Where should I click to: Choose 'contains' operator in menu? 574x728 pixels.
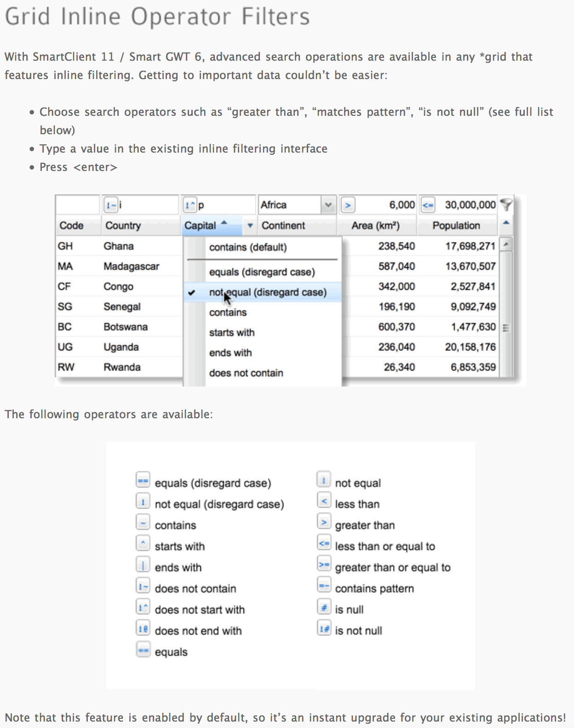(x=262, y=313)
